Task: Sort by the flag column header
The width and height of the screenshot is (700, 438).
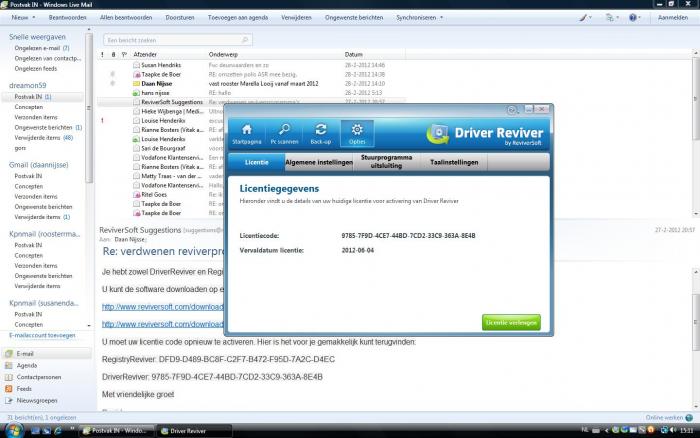Action: (125, 54)
